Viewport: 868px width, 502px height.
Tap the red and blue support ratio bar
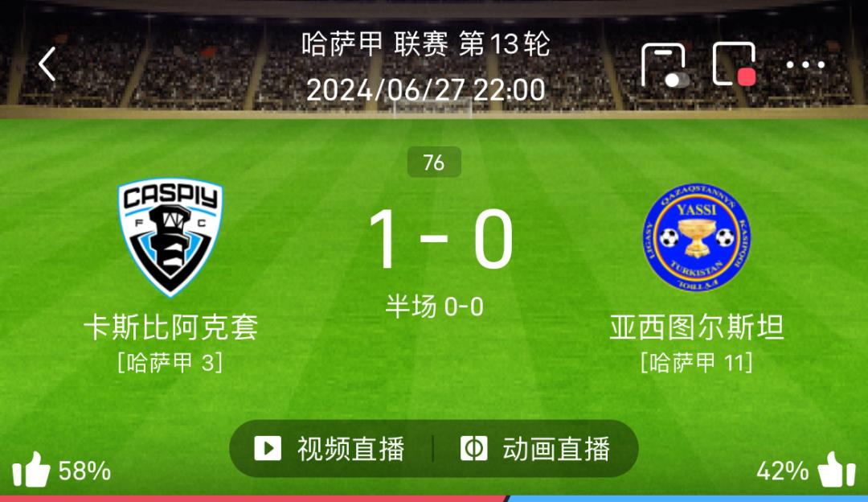434,499
